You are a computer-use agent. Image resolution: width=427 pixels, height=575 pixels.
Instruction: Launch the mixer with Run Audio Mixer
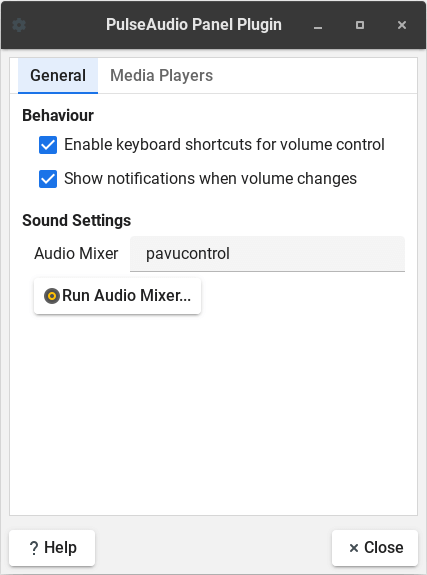117,296
